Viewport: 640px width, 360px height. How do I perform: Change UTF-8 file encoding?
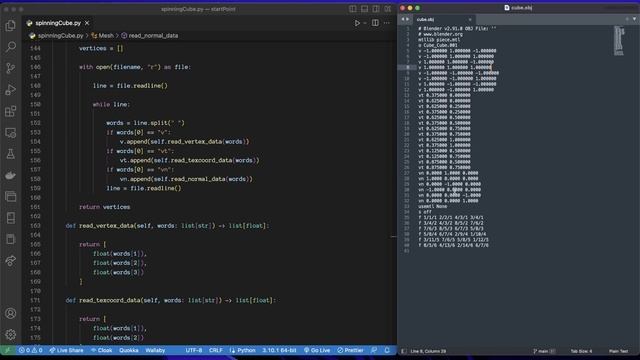pos(194,350)
